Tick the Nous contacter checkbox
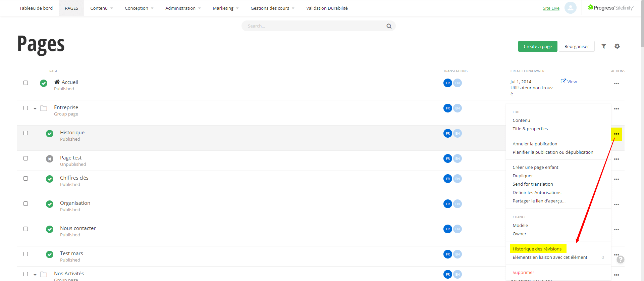The height and width of the screenshot is (281, 644). coord(25,229)
